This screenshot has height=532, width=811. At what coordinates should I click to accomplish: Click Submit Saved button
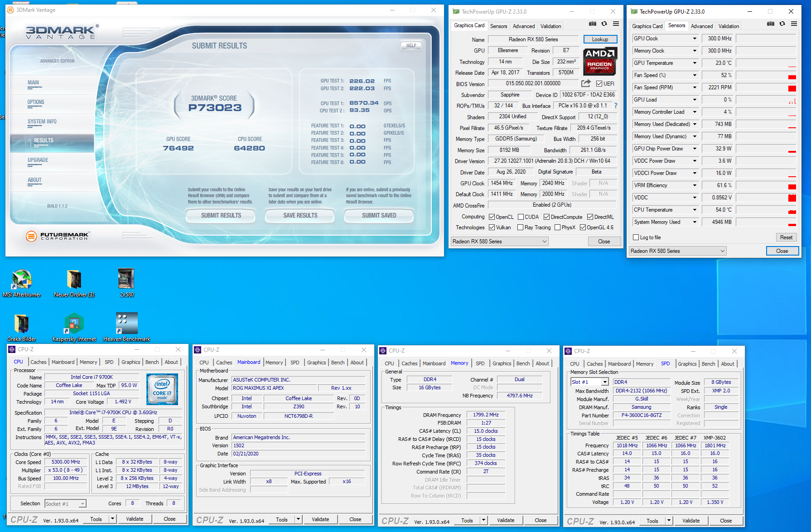[379, 216]
